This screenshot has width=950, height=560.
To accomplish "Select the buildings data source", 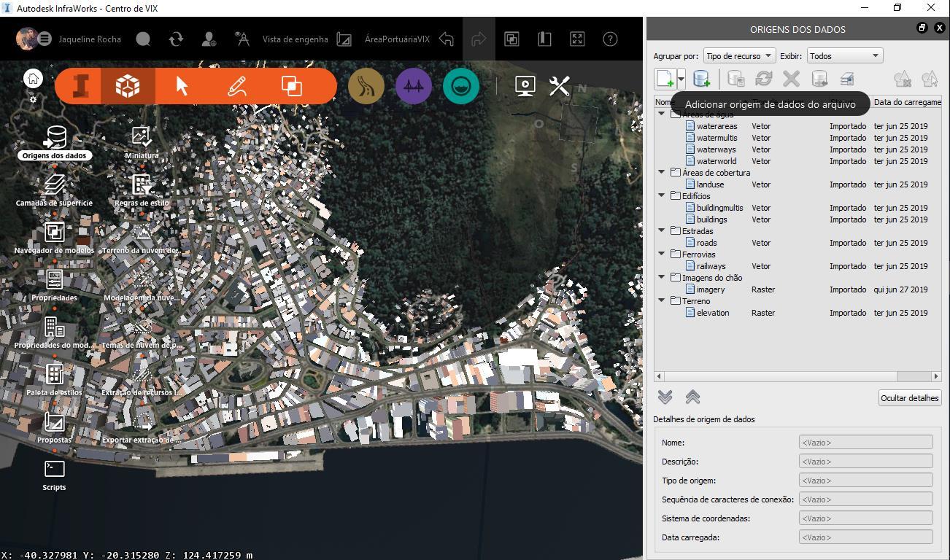I will tap(711, 219).
